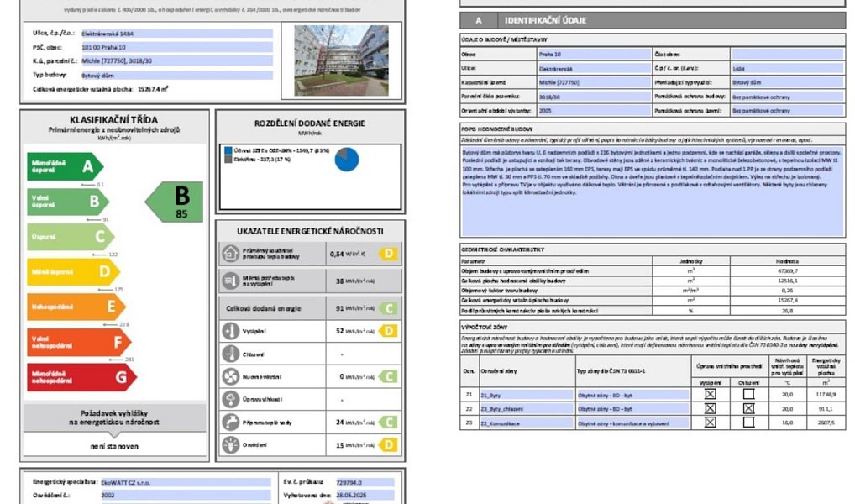
Task: Select the yellow class D arrow
Action: click(74, 271)
